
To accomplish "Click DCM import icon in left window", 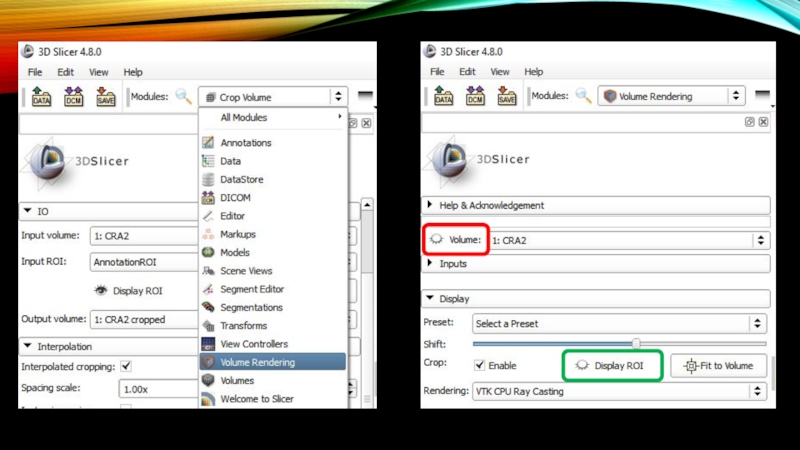I will click(x=73, y=96).
